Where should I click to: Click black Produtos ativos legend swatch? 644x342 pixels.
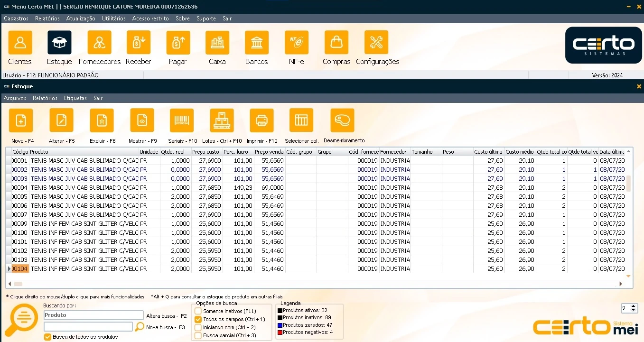pyautogui.click(x=280, y=310)
